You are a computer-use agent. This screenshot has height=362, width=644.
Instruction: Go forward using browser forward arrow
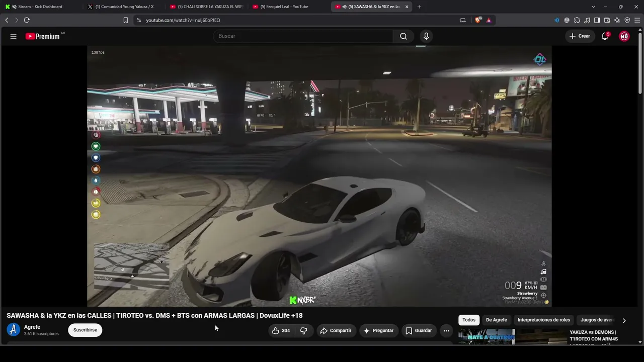click(x=16, y=20)
